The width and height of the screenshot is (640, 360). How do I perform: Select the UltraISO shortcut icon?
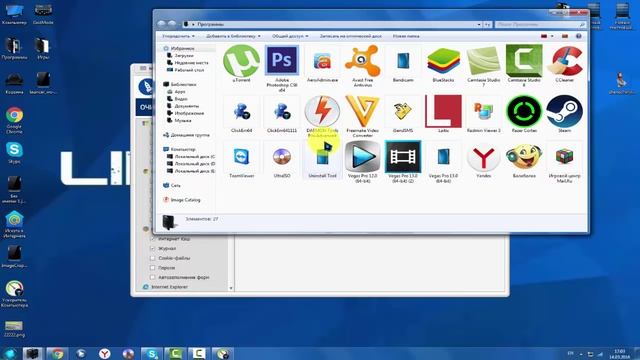coord(282,157)
